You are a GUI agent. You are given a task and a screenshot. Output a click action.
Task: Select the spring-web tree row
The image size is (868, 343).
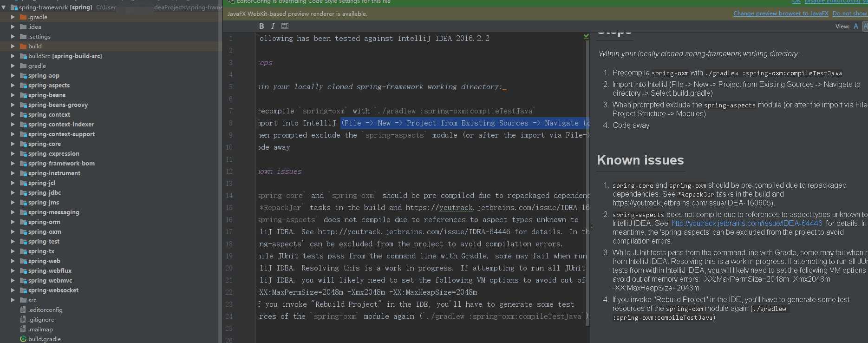click(x=110, y=261)
